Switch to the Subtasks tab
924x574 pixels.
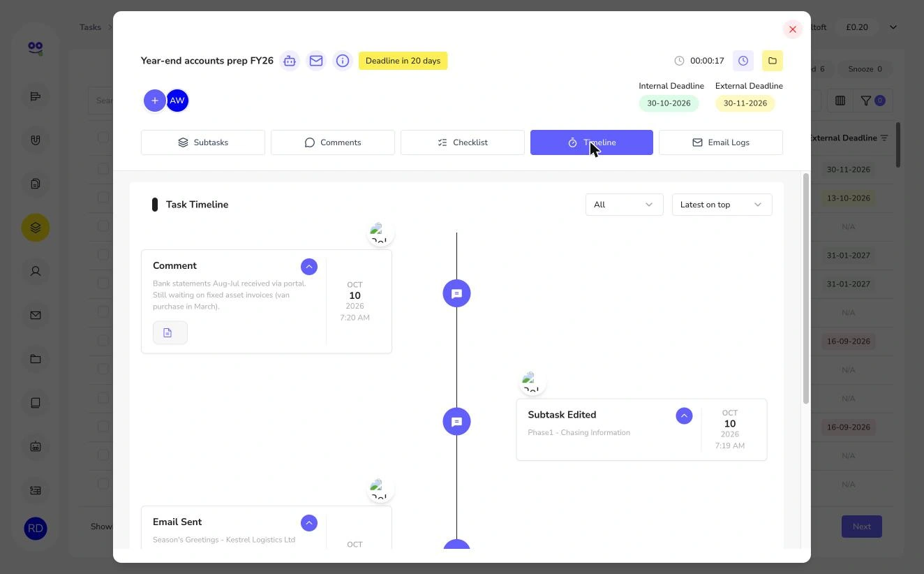tap(203, 142)
